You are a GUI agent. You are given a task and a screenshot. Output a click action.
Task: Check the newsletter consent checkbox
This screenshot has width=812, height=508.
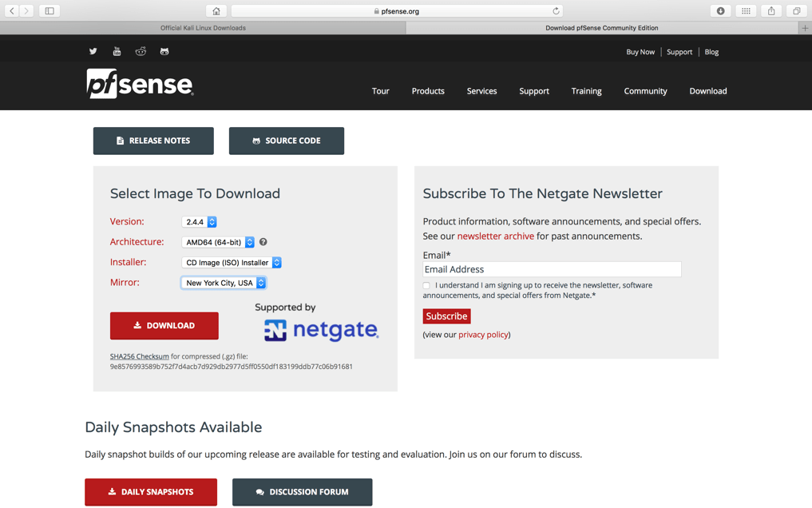click(x=426, y=286)
